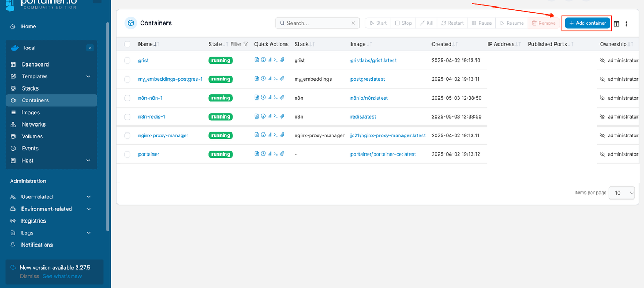Open exec console icon for n8n-n8n-1
The image size is (644, 288).
276,98
